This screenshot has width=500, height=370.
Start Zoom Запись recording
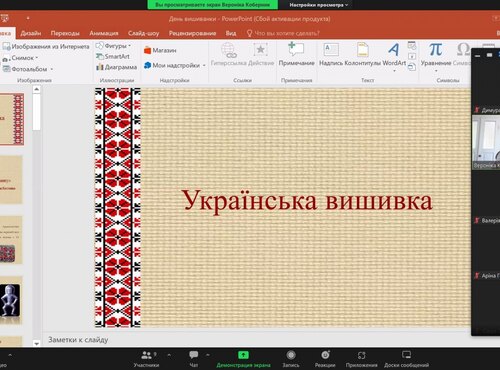point(291,359)
